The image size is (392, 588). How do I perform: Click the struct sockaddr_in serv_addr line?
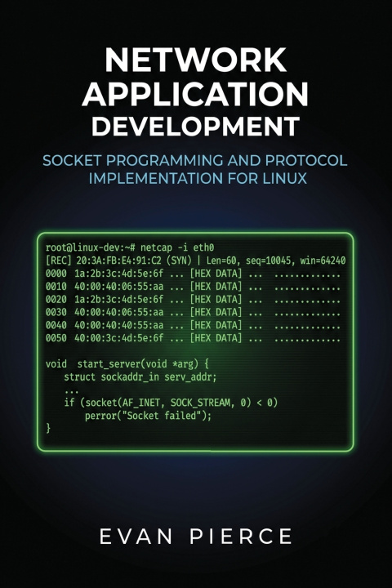[140, 377]
